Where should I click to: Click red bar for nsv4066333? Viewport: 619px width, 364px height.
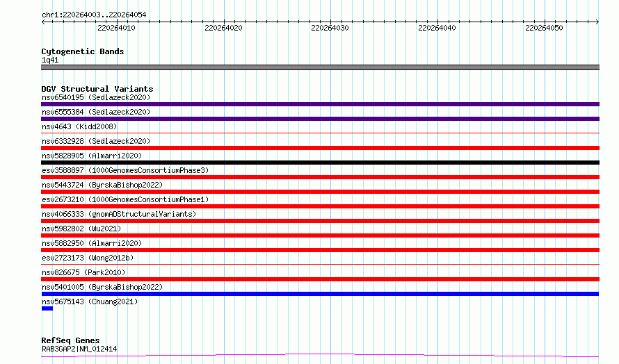pyautogui.click(x=320, y=221)
